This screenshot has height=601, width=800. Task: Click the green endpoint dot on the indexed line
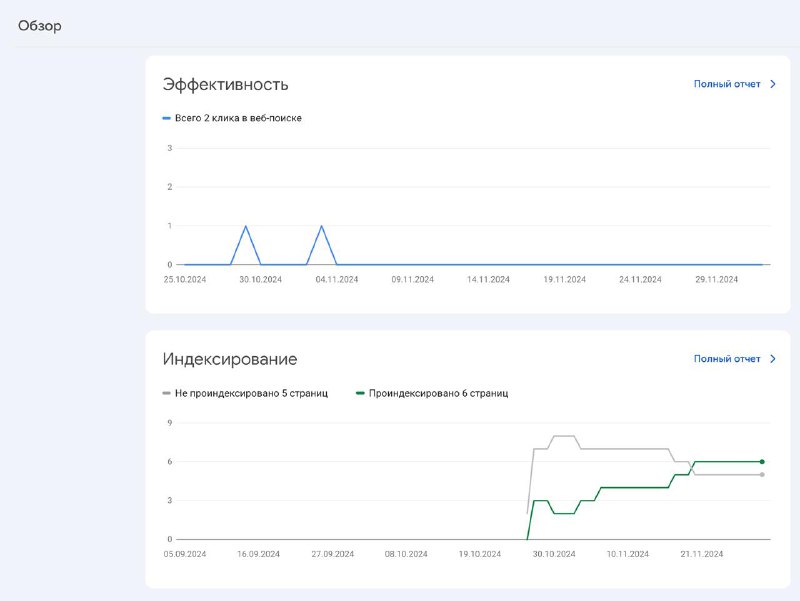(x=762, y=461)
